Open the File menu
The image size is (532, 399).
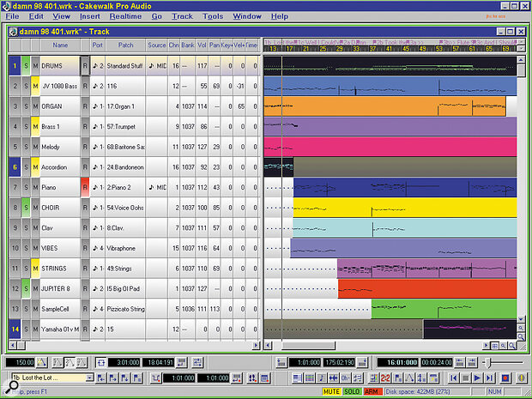[x=13, y=16]
